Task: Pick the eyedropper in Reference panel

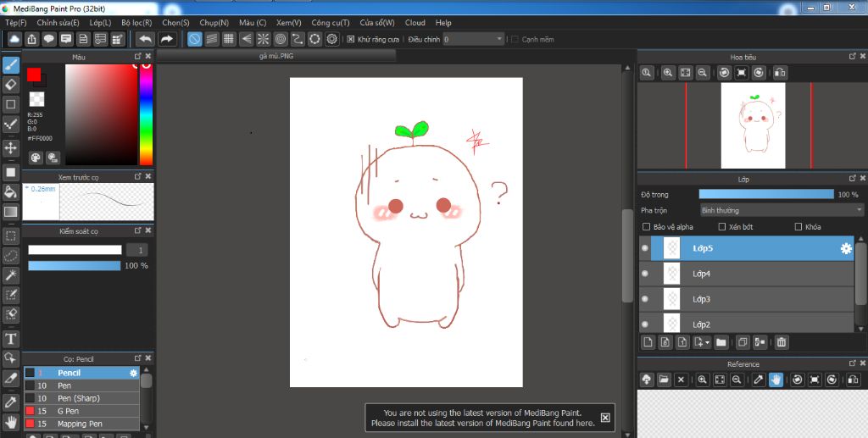Action: (759, 380)
